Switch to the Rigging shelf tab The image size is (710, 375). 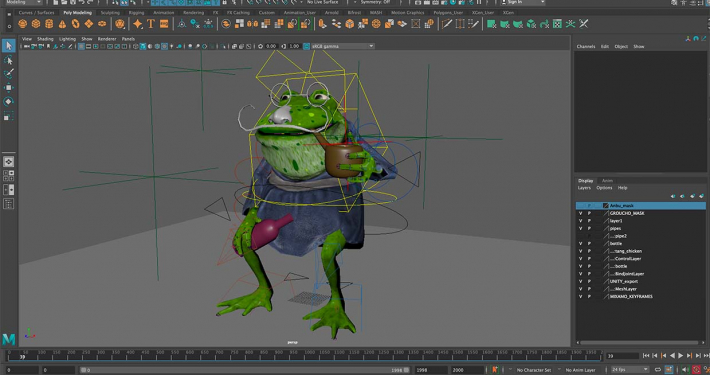136,13
